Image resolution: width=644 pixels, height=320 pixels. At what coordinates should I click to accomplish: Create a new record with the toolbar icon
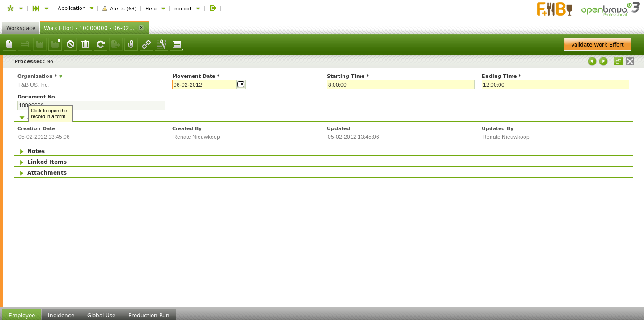click(x=9, y=44)
